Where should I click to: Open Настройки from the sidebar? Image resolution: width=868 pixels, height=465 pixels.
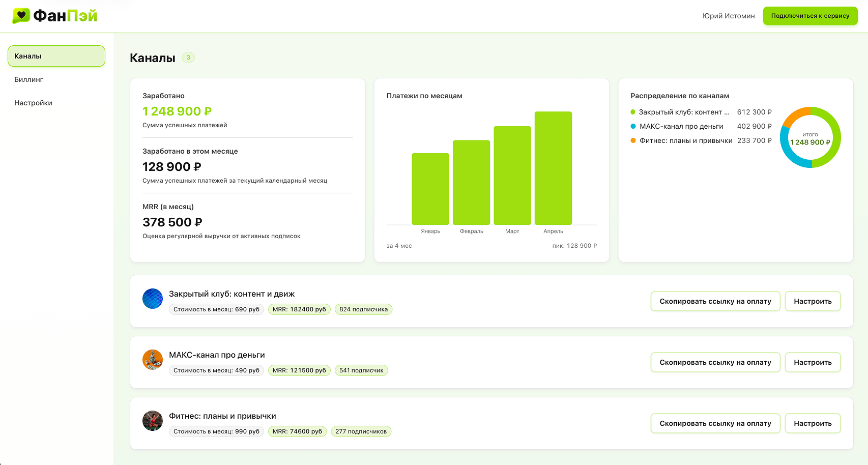tap(33, 103)
